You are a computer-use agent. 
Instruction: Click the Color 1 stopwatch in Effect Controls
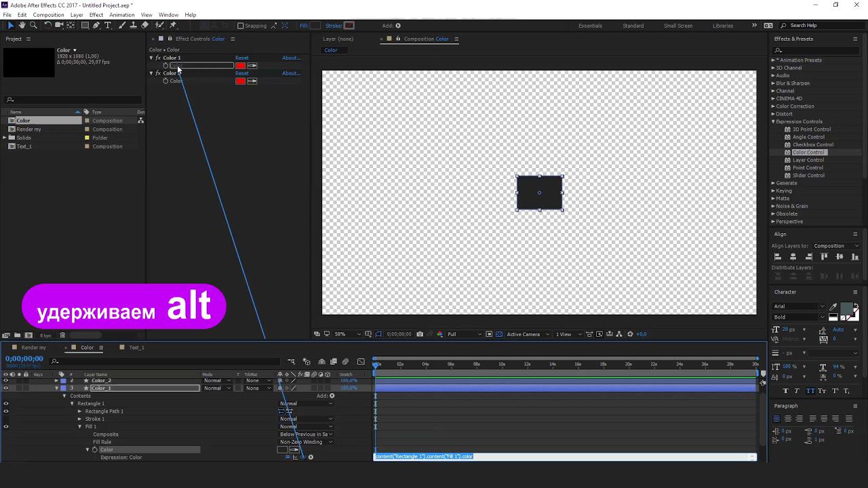pos(165,66)
